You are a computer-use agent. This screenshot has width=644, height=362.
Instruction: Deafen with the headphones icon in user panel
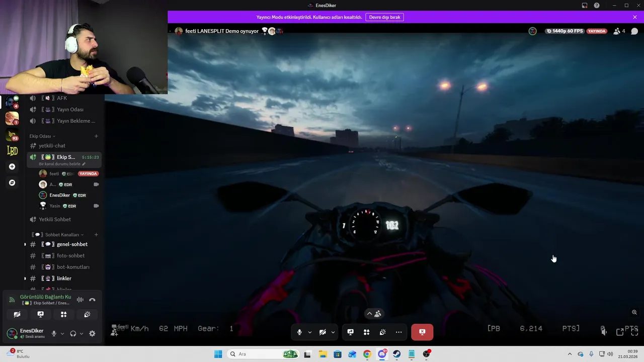coord(73,333)
